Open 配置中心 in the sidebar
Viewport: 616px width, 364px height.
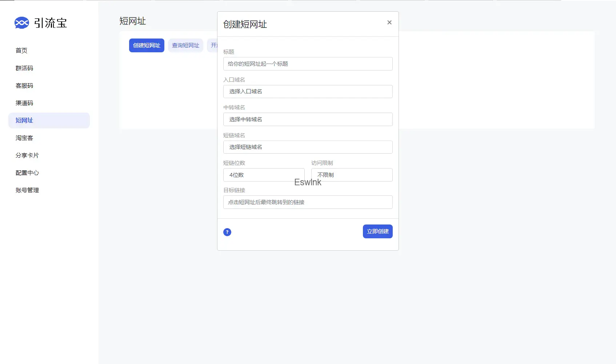pyautogui.click(x=27, y=173)
